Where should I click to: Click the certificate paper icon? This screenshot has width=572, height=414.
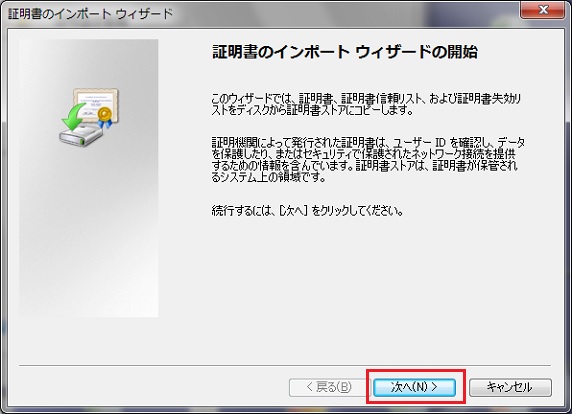point(96,105)
